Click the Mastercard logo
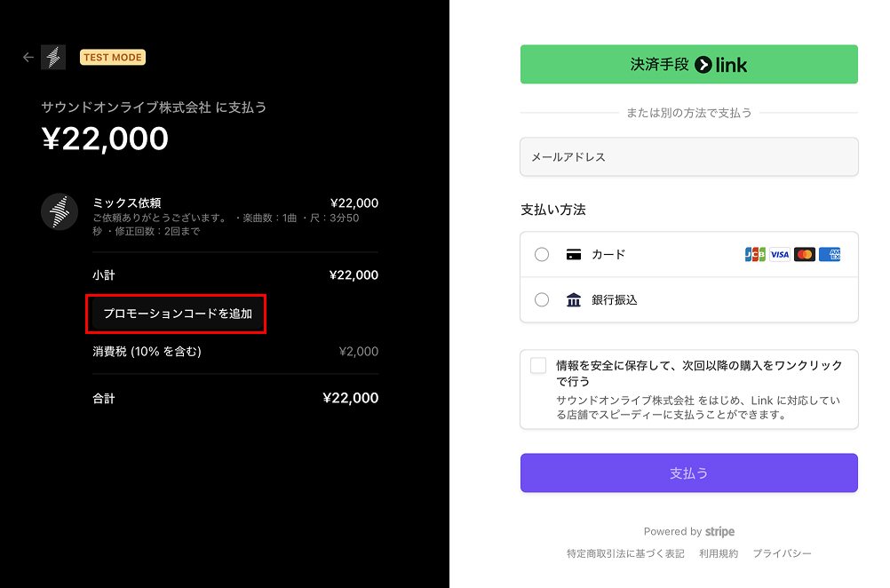 click(804, 255)
